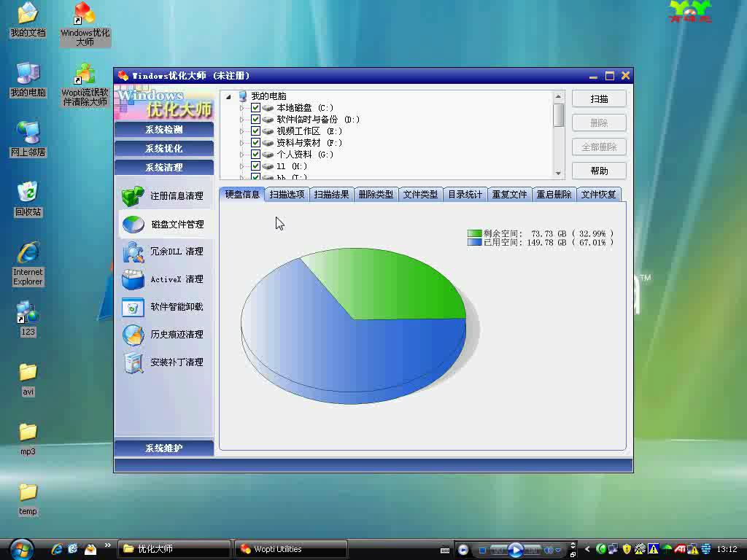Expand the 个人资料 (G:) drive node

click(x=241, y=155)
